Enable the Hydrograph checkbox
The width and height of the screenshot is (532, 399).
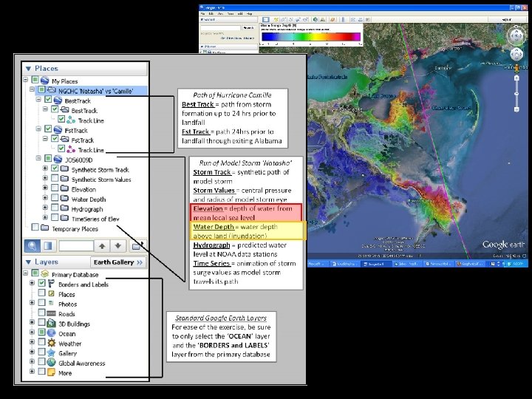pos(55,208)
